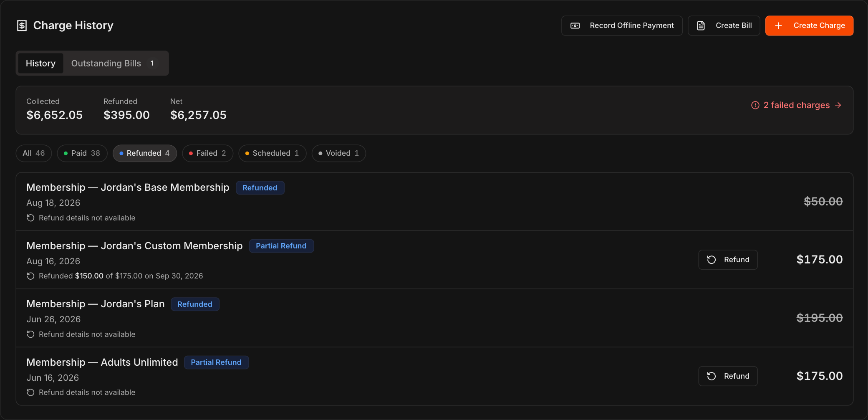Viewport: 868px width, 420px height.
Task: Click the struck-through $195.00 amount
Action: (820, 318)
